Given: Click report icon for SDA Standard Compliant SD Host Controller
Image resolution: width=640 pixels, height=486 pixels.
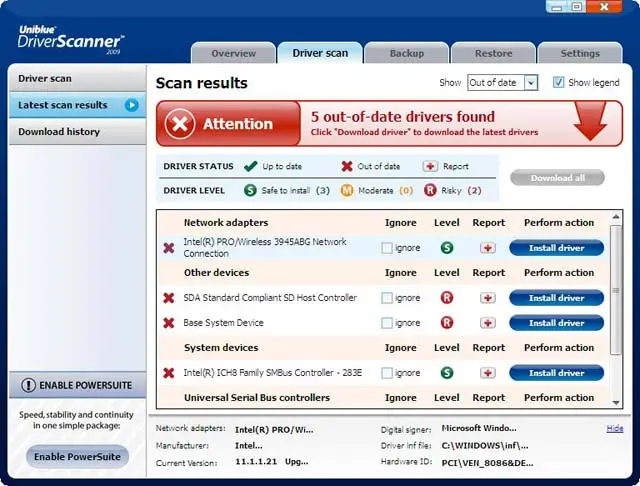Looking at the screenshot, I should 488,298.
